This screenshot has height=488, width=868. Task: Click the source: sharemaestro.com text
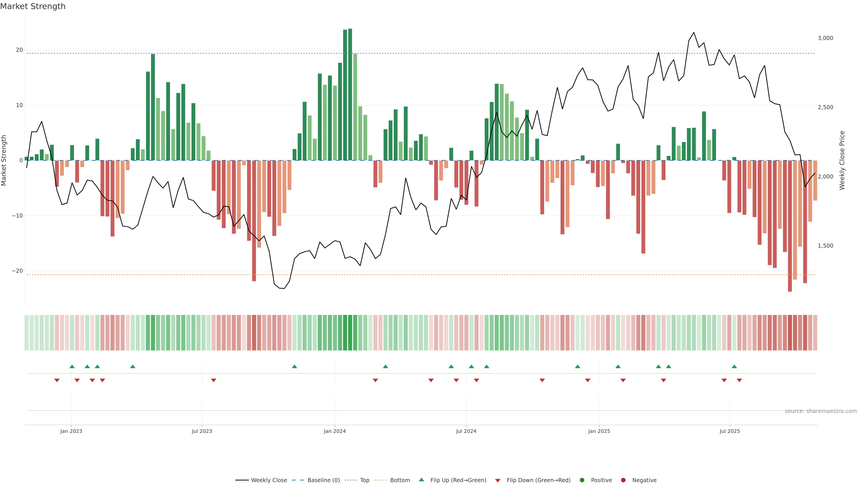tap(821, 411)
